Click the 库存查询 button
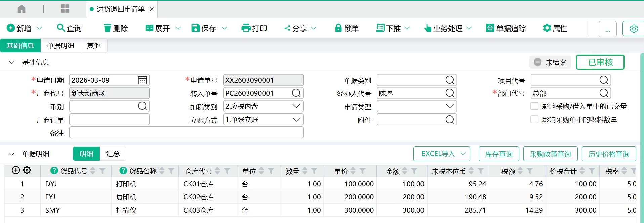 tap(498, 154)
